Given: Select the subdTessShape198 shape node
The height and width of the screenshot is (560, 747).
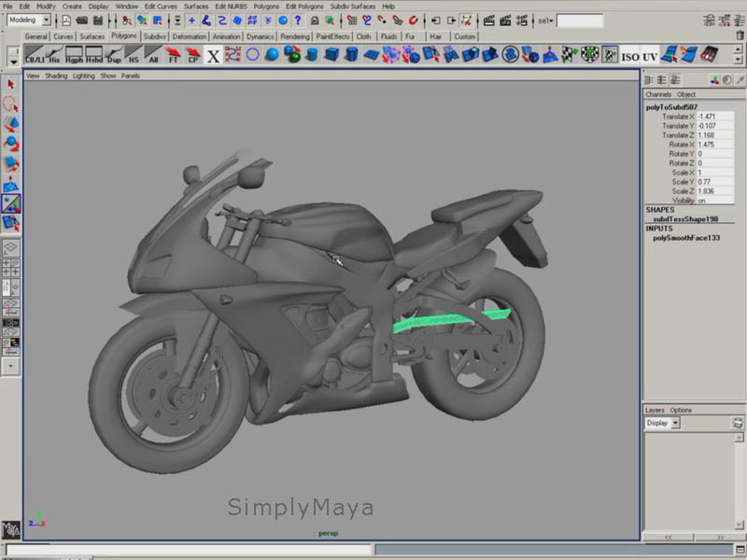Looking at the screenshot, I should click(685, 219).
